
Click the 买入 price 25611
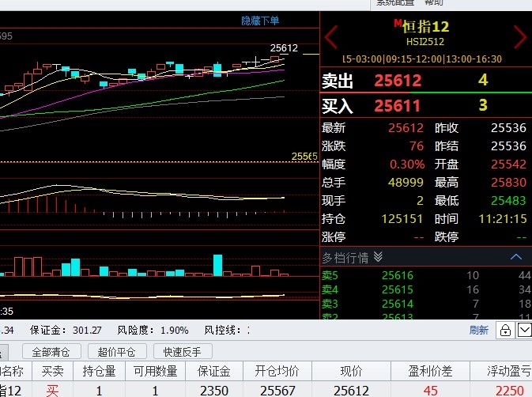(398, 105)
